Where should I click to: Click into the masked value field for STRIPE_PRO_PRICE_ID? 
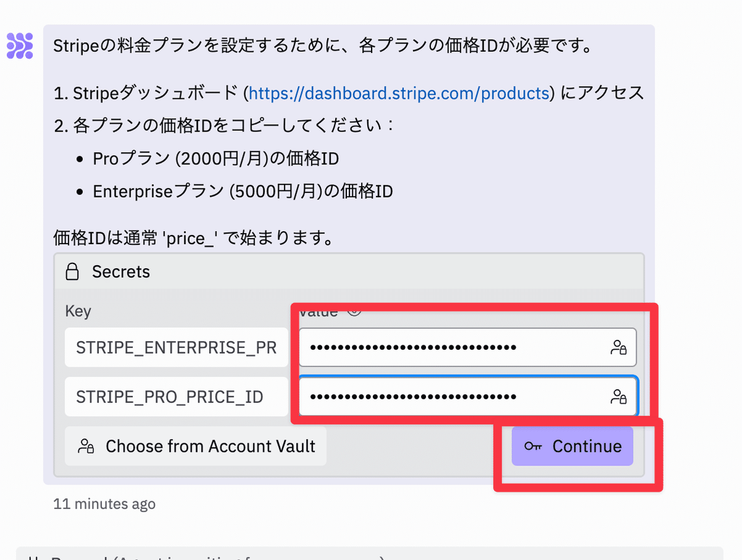coord(468,397)
